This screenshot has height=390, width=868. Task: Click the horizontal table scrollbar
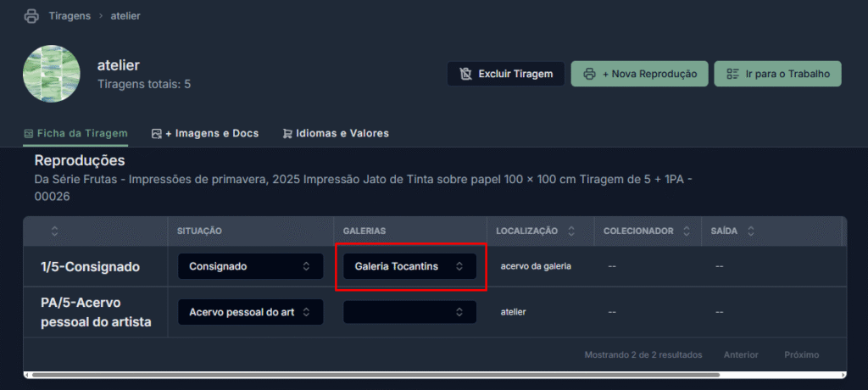pos(376,375)
